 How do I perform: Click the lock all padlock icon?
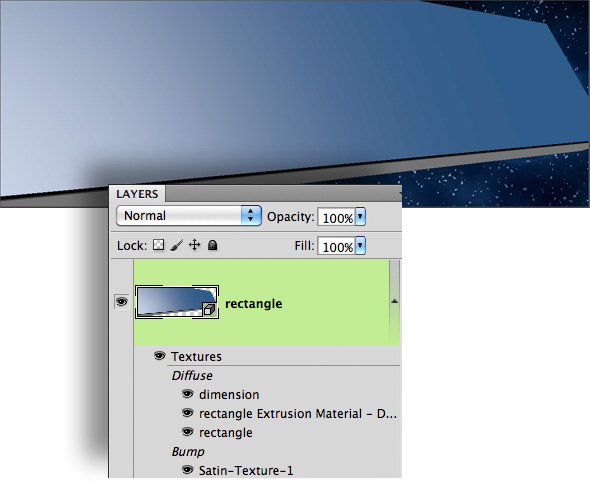[x=213, y=245]
